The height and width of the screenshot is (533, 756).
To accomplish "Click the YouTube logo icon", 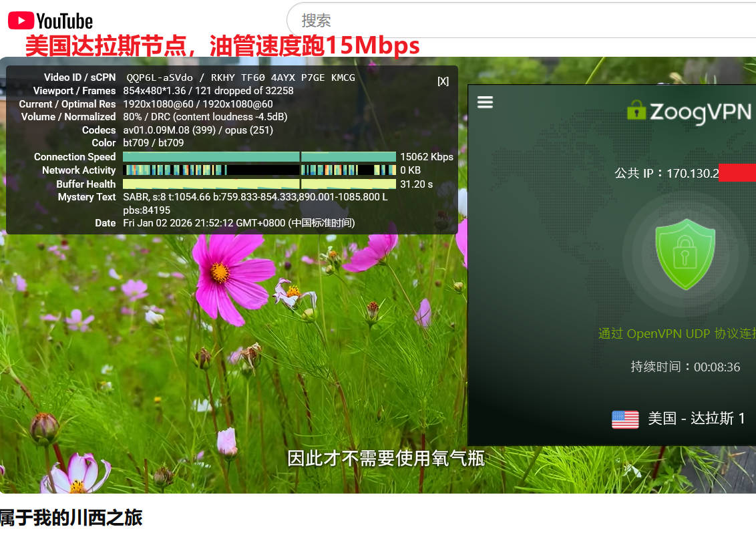I will click(x=21, y=21).
